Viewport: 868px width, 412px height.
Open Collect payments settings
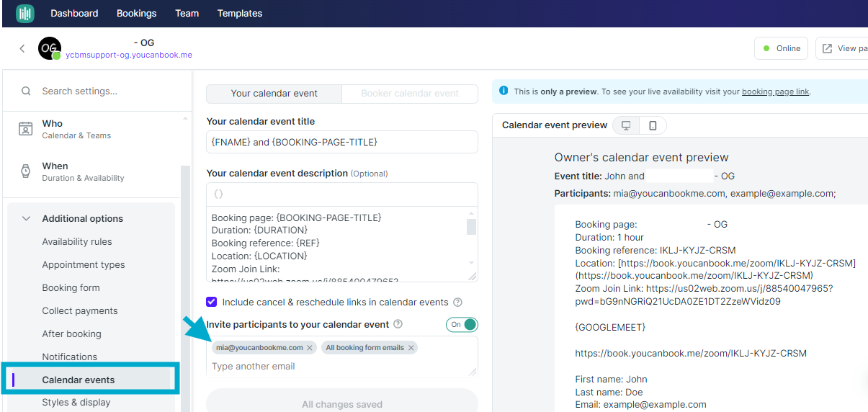click(x=80, y=310)
